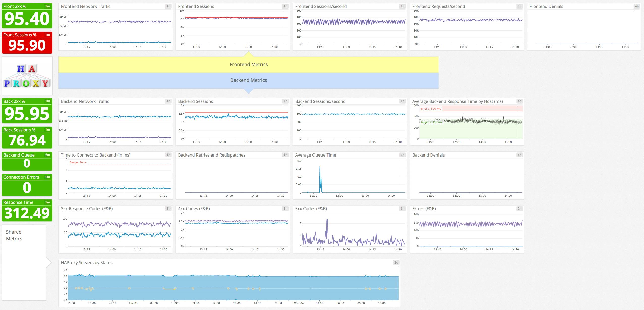
Task: Expand the Backend Metrics banner
Action: pos(249,80)
